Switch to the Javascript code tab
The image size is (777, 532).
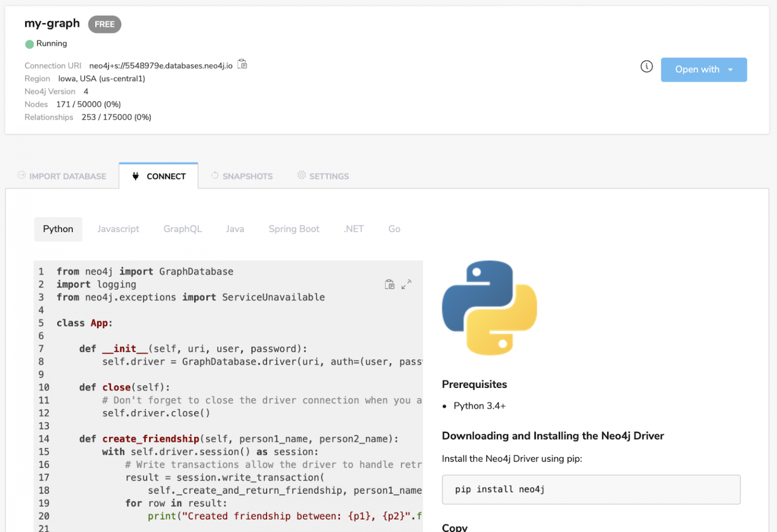point(118,229)
